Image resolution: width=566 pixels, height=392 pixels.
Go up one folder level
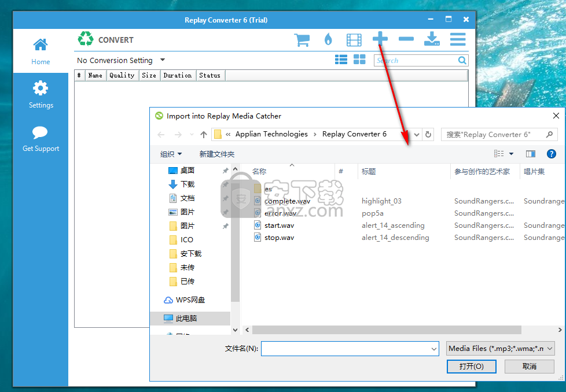pos(204,135)
